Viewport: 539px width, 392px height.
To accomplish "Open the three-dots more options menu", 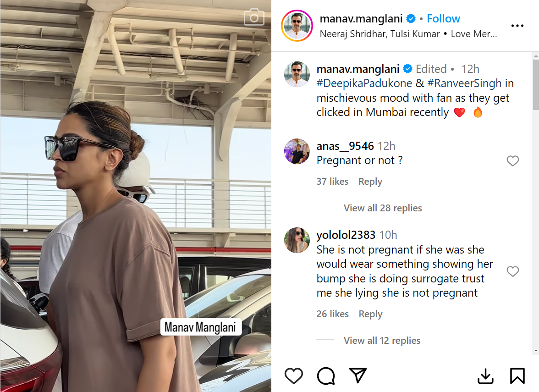I will (x=517, y=26).
